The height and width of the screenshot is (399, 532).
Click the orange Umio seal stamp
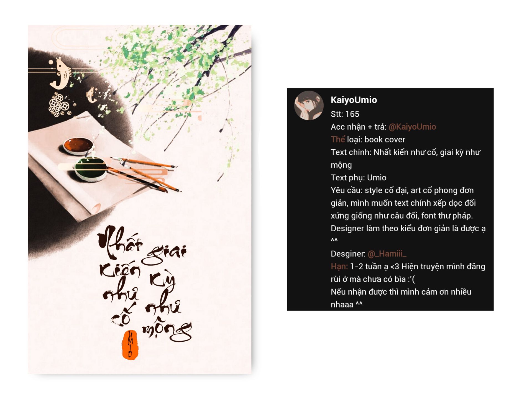[130, 345]
